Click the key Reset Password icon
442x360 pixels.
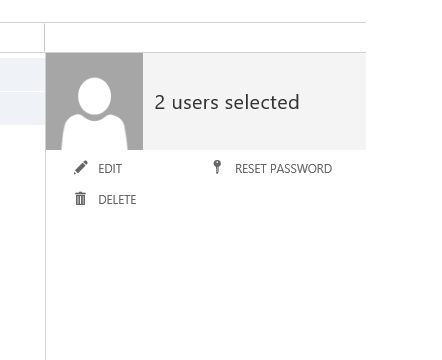coord(217,167)
